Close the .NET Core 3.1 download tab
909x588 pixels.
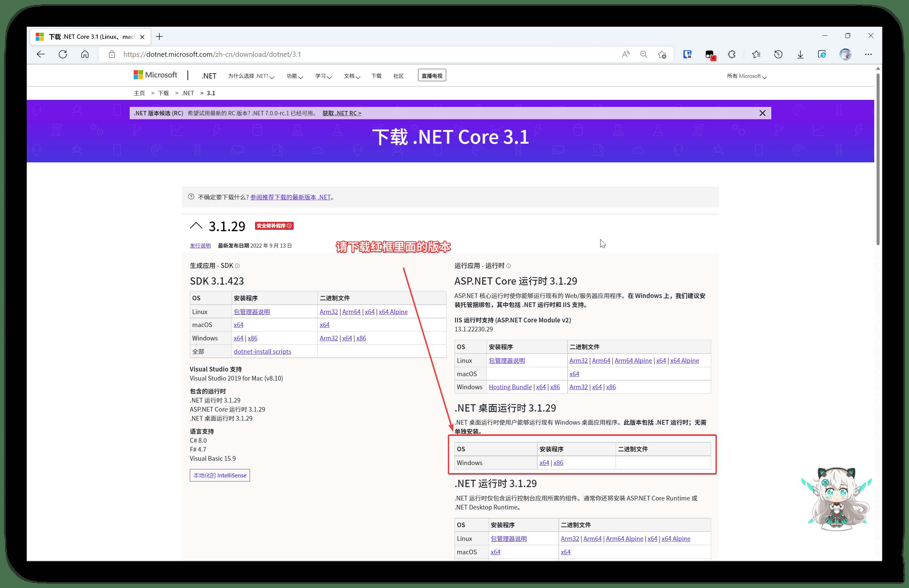pyautogui.click(x=142, y=37)
